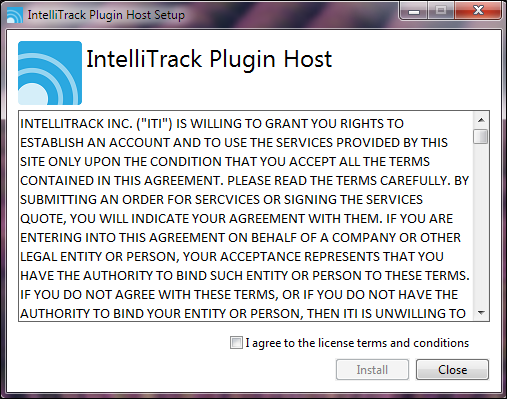Click the license box scroll-up arrow
507x399 pixels.
click(x=481, y=120)
